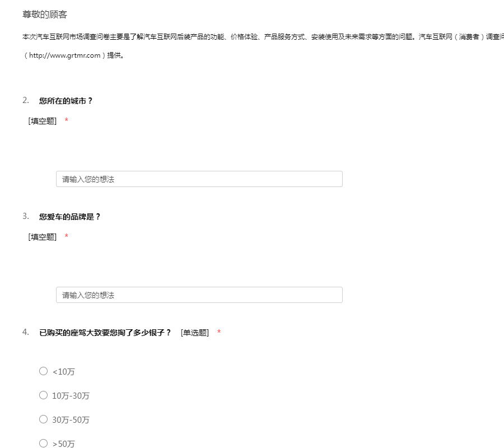Click the red required asterisk for question 3
Image resolution: width=504 pixels, height=448 pixels.
[x=67, y=237]
